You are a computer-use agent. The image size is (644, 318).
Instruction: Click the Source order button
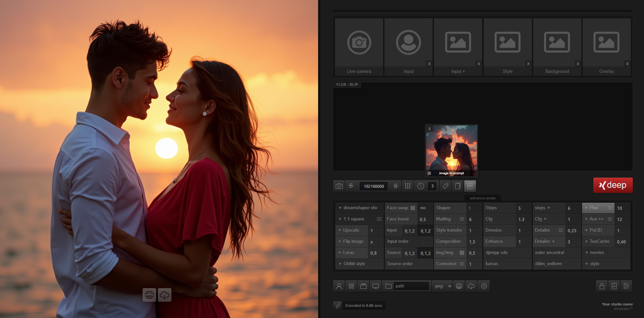(409, 264)
